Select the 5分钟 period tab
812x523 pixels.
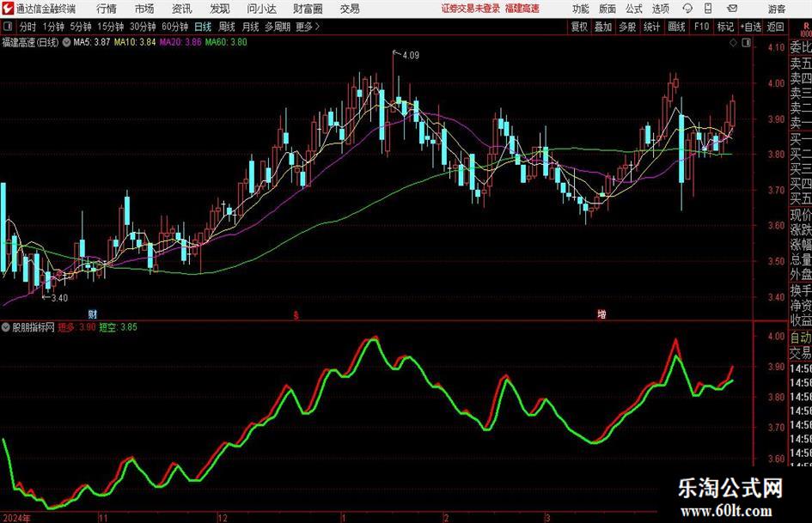tap(81, 27)
